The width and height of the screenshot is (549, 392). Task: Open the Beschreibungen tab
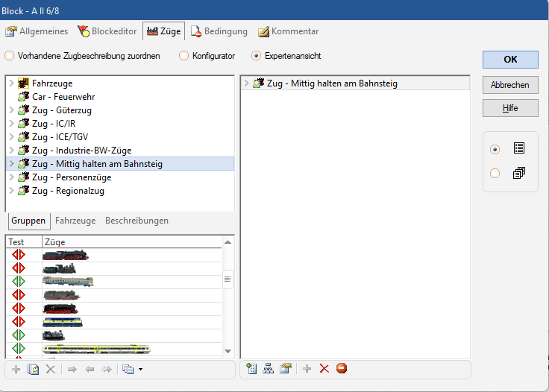tap(137, 221)
